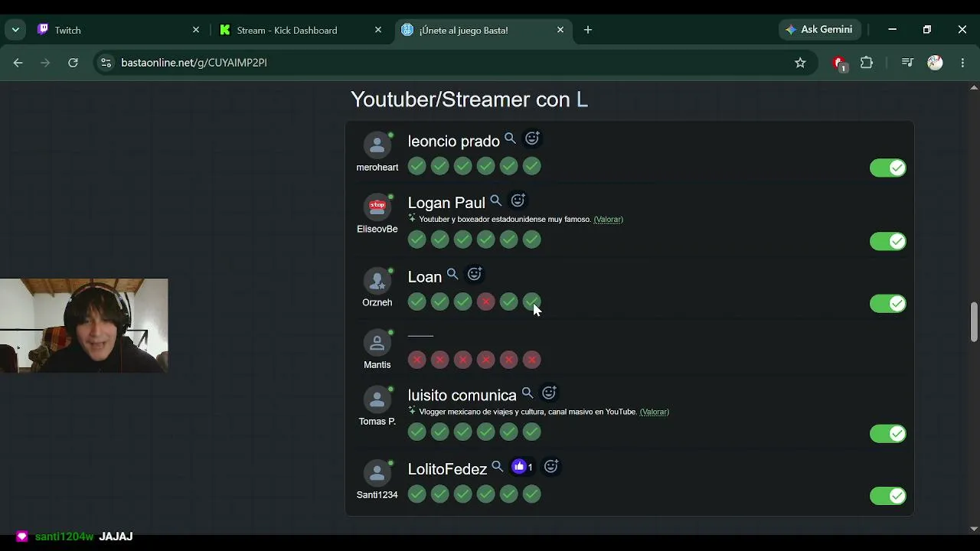
Task: Open the Chrome profile avatar
Action: point(935,63)
